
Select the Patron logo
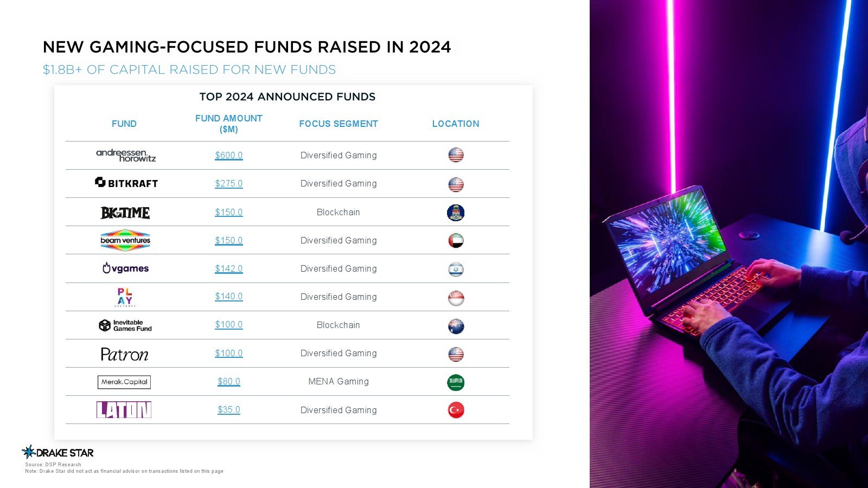pos(125,354)
